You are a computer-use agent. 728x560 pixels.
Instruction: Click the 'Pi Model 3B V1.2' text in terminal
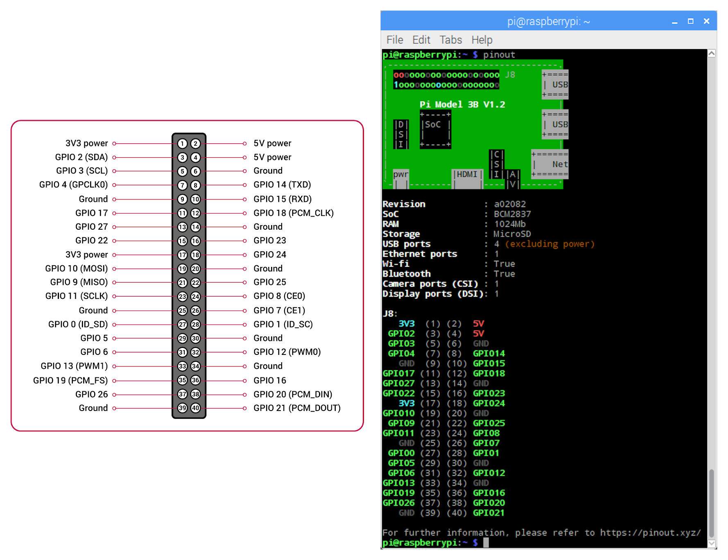click(462, 104)
